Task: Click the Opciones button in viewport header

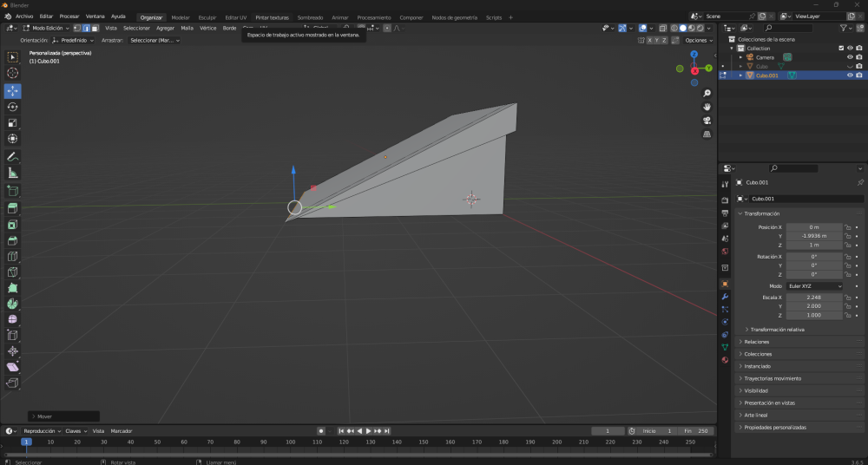Action: pyautogui.click(x=697, y=40)
